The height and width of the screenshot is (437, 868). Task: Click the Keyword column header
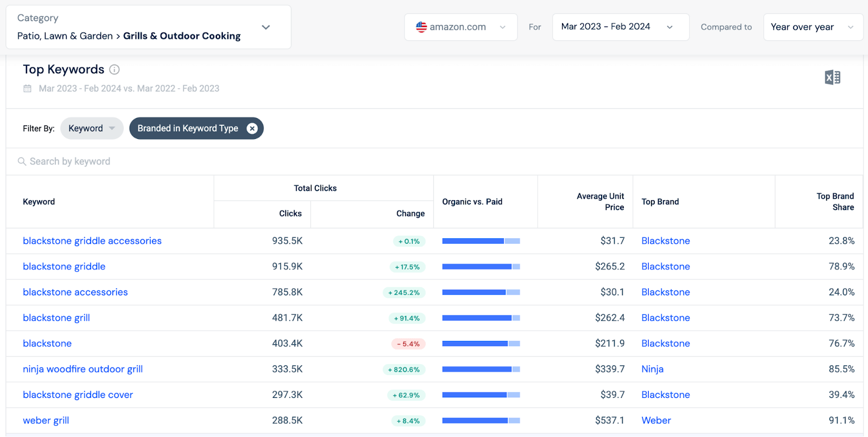point(39,202)
